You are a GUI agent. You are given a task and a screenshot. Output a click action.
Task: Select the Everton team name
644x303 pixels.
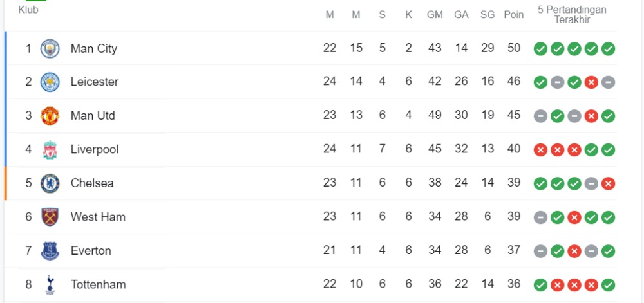coord(91,251)
